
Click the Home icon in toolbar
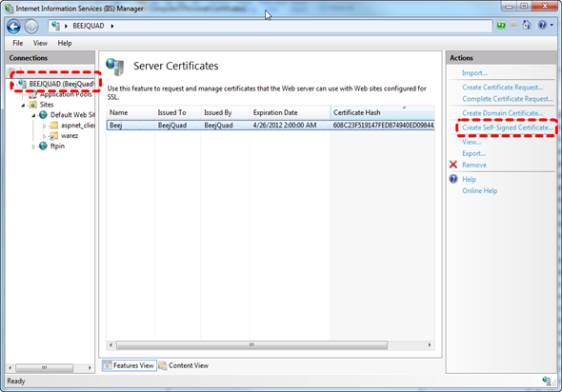pos(527,25)
